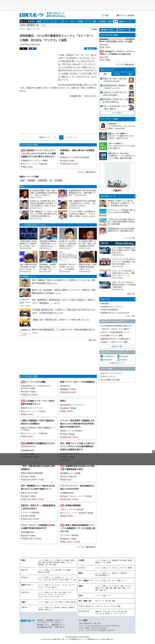The height and width of the screenshot is (644, 155).
Task: Open the X (旧Twitter) icon in SNS box
Action: (x=102, y=356)
